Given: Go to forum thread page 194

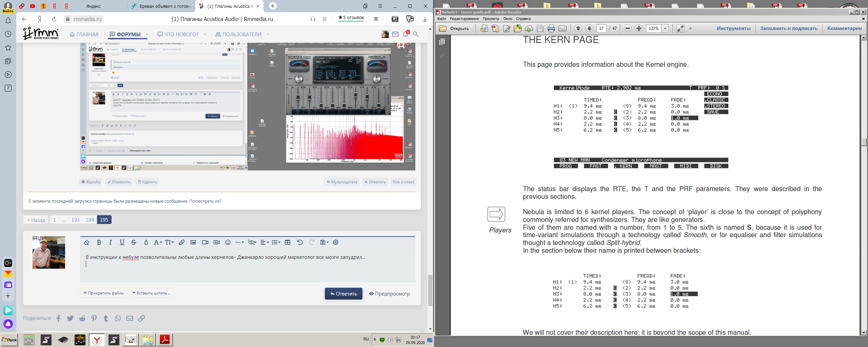Looking at the screenshot, I should (x=90, y=220).
